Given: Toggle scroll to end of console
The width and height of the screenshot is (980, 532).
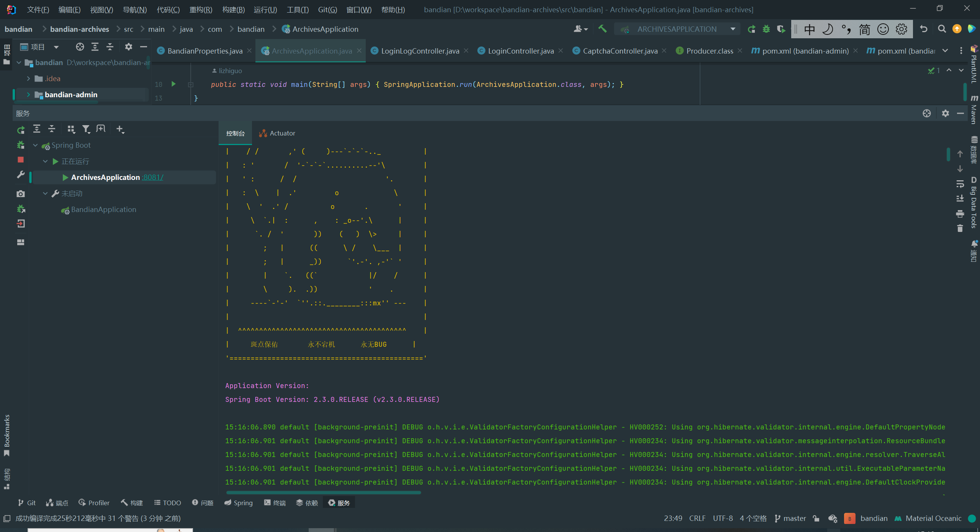Looking at the screenshot, I should pyautogui.click(x=960, y=198).
